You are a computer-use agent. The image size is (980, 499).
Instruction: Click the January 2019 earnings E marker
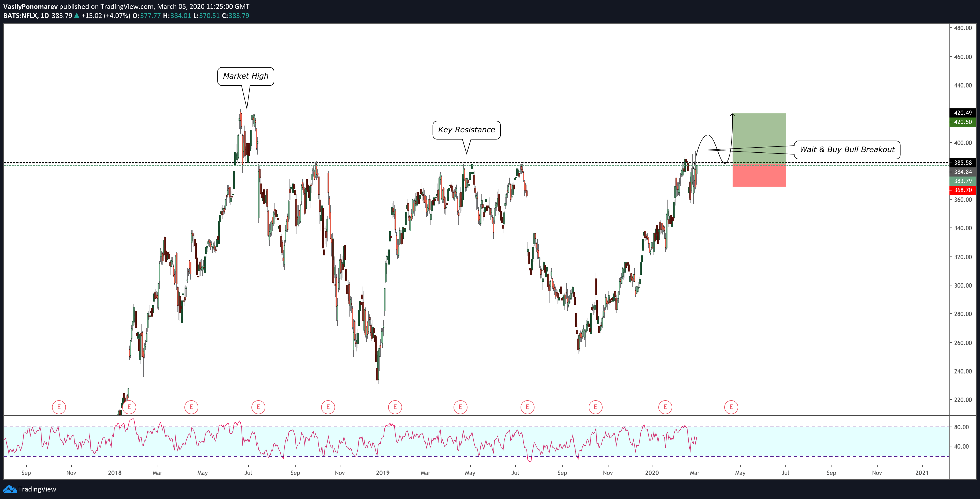[395, 407]
